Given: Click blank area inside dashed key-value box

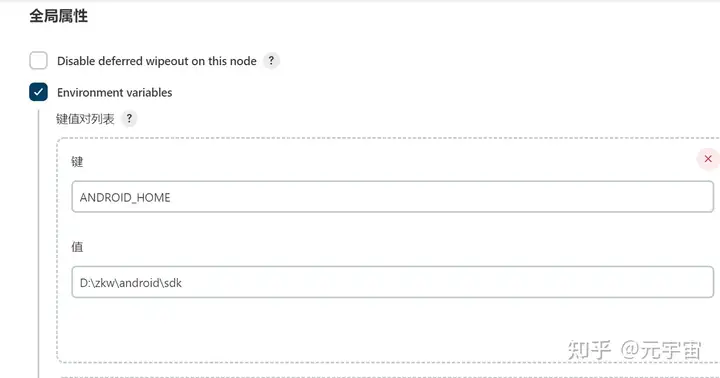Looking at the screenshot, I should pyautogui.click(x=367, y=331).
